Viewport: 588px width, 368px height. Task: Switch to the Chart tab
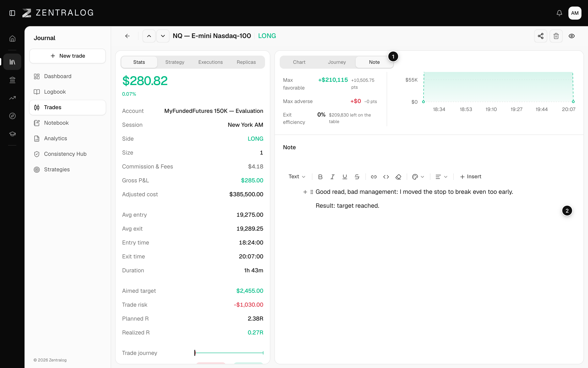tap(299, 62)
